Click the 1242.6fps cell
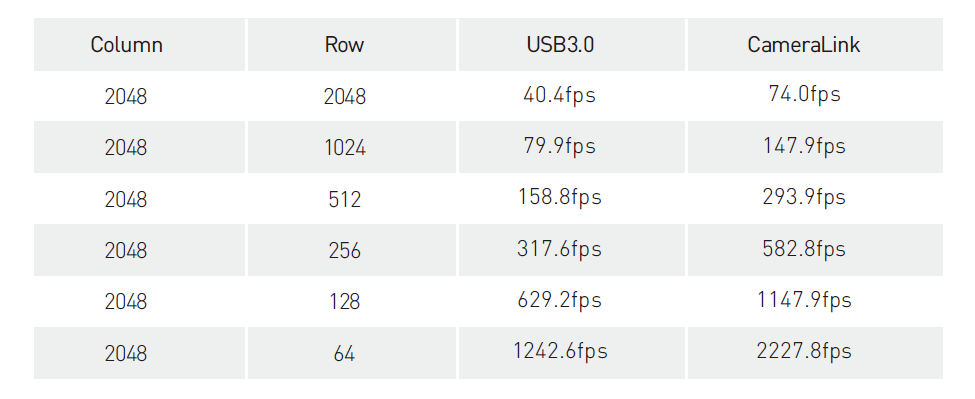This screenshot has height=399, width=975. 572,353
